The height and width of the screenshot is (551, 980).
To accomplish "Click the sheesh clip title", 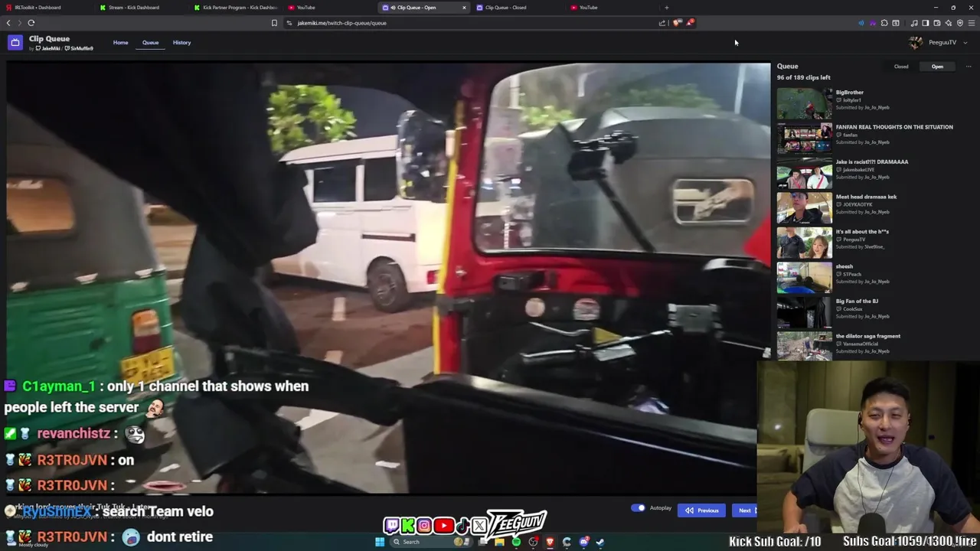I will (844, 266).
